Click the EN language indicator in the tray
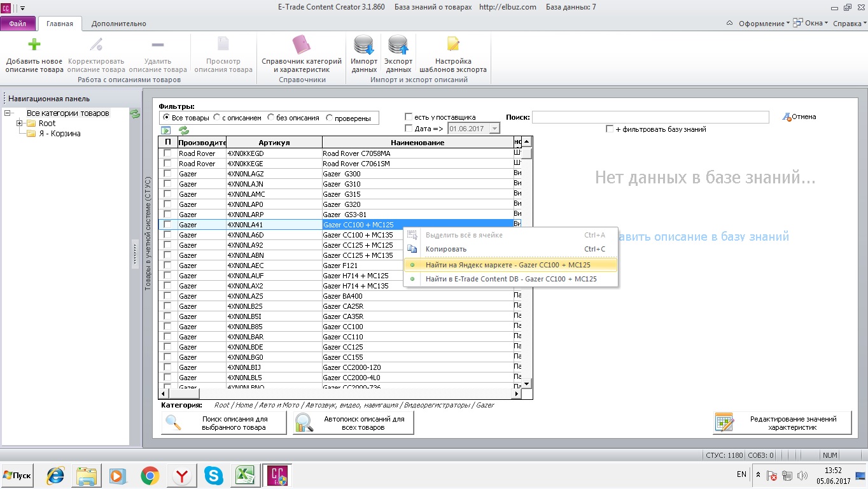Image resolution: width=868 pixels, height=489 pixels. pyautogui.click(x=741, y=474)
